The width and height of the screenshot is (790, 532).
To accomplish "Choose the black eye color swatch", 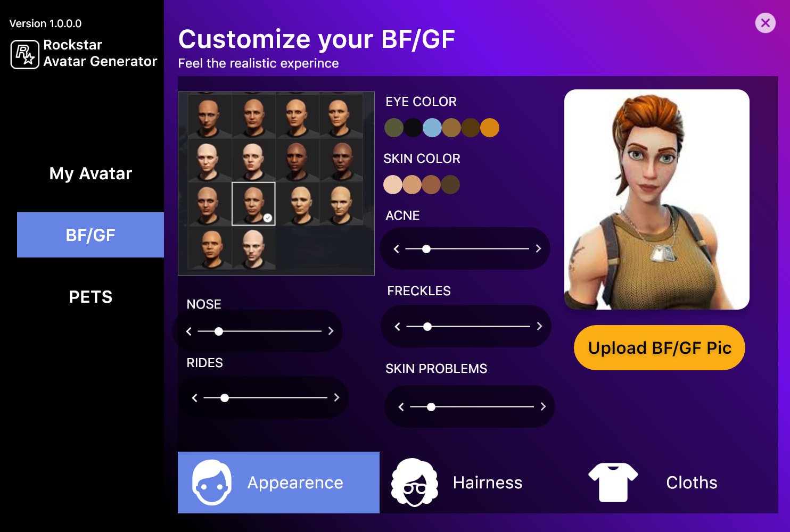I will 413,128.
